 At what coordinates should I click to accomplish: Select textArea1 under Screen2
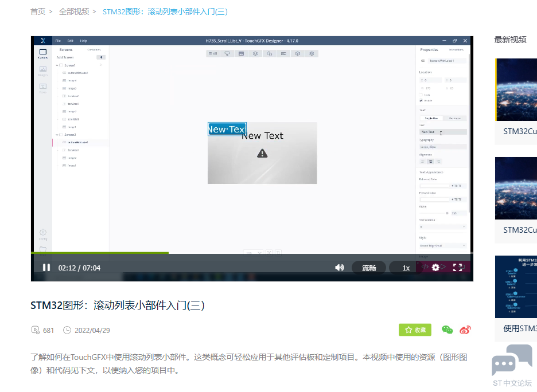73,150
